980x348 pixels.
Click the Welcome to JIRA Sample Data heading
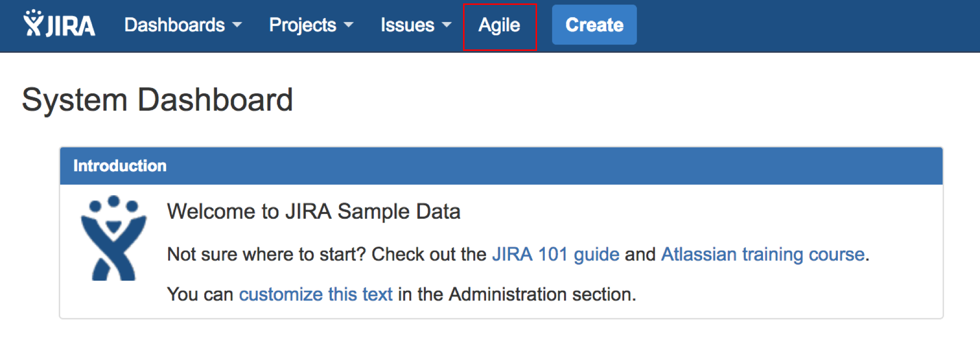pyautogui.click(x=314, y=211)
